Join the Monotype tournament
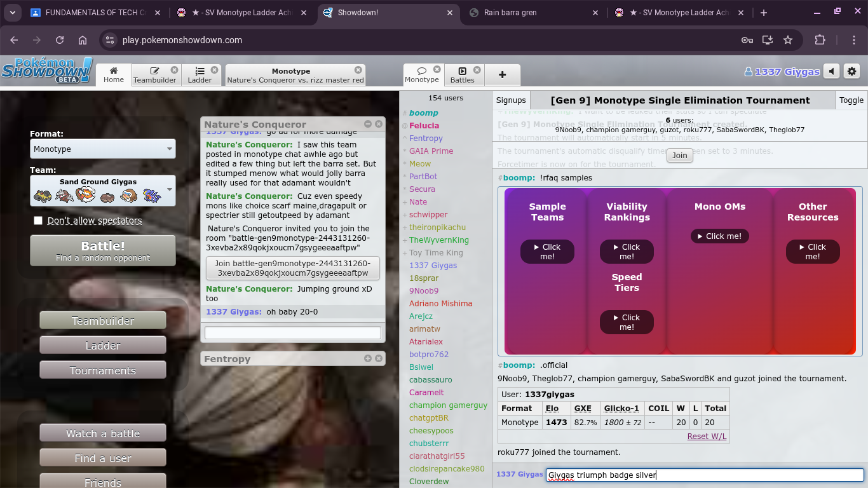The image size is (868, 488). [679, 156]
